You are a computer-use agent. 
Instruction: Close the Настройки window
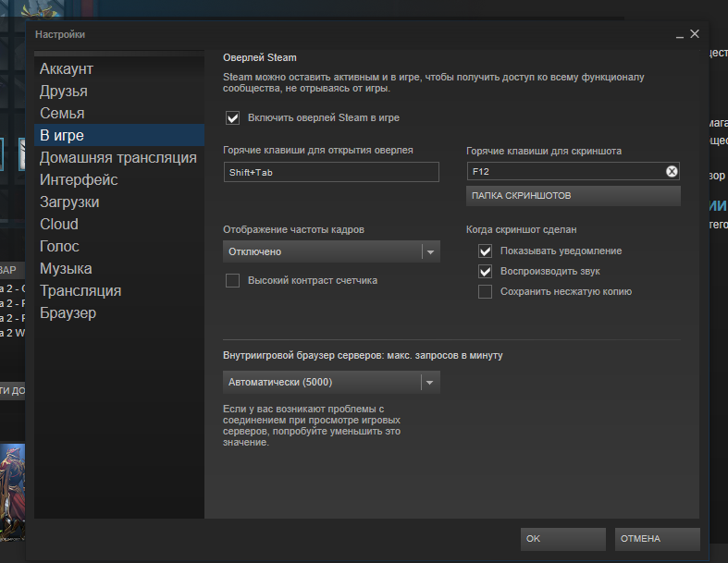[695, 34]
